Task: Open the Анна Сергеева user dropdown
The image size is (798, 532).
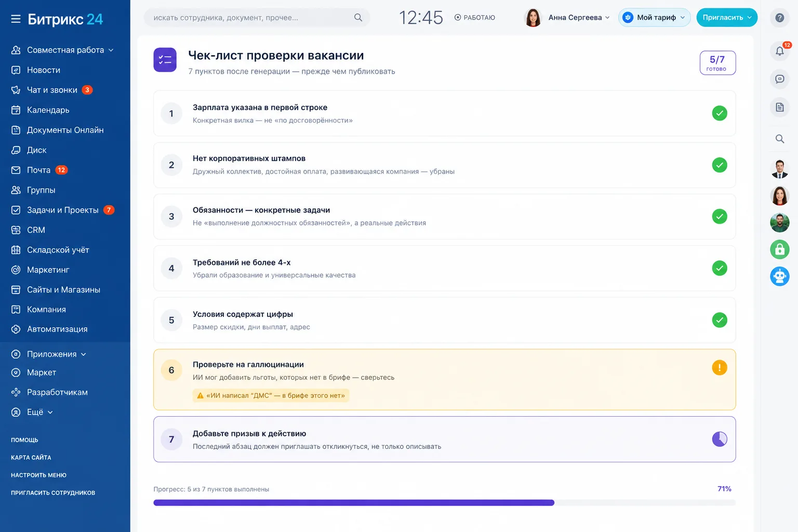Action: tap(579, 18)
